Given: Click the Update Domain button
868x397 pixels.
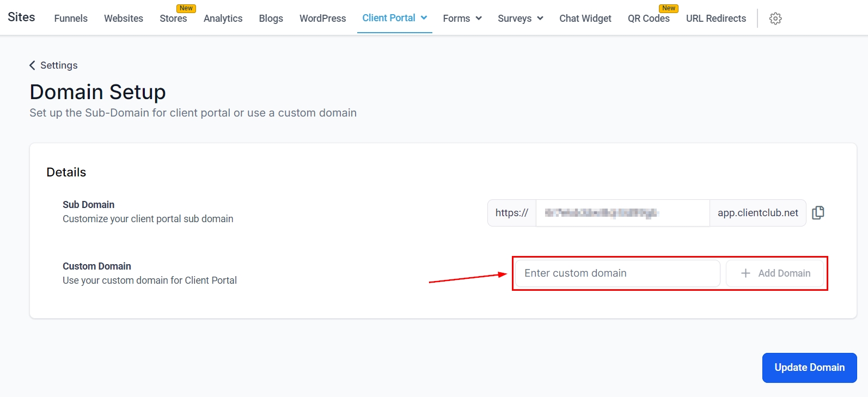Looking at the screenshot, I should click(x=810, y=368).
